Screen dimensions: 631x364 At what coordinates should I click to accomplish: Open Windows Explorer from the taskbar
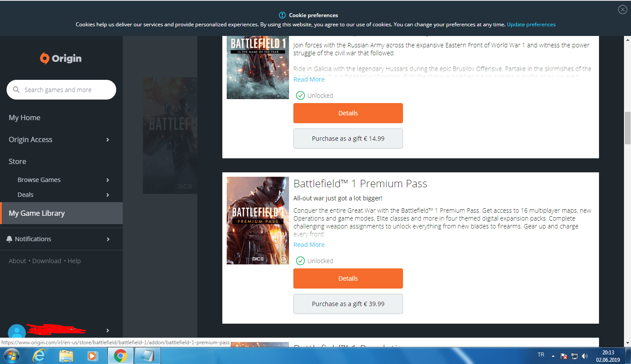(x=66, y=356)
